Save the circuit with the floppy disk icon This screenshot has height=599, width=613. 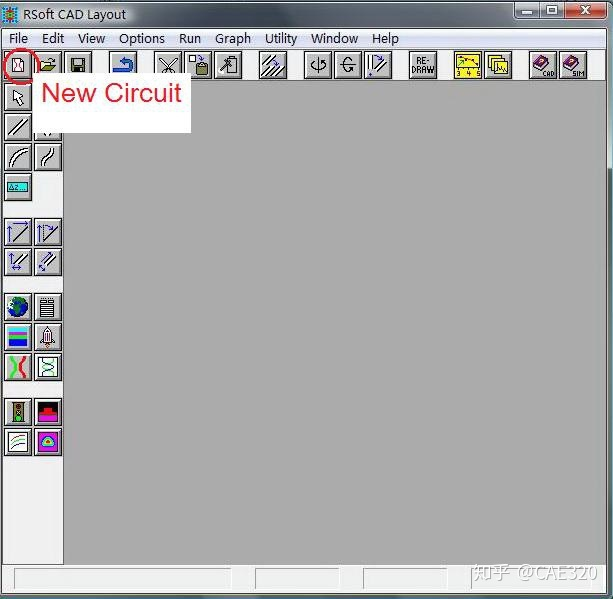[78, 63]
